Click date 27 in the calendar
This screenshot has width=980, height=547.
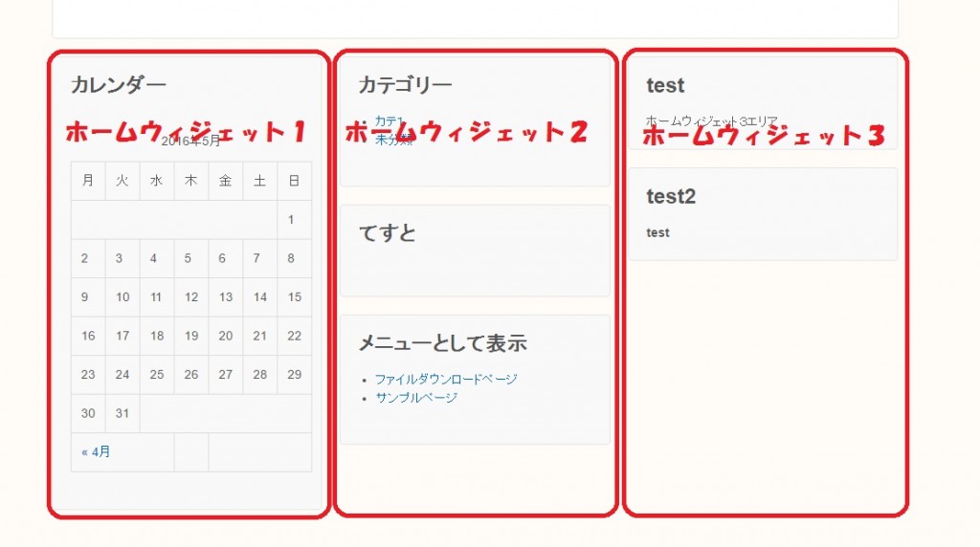point(226,374)
